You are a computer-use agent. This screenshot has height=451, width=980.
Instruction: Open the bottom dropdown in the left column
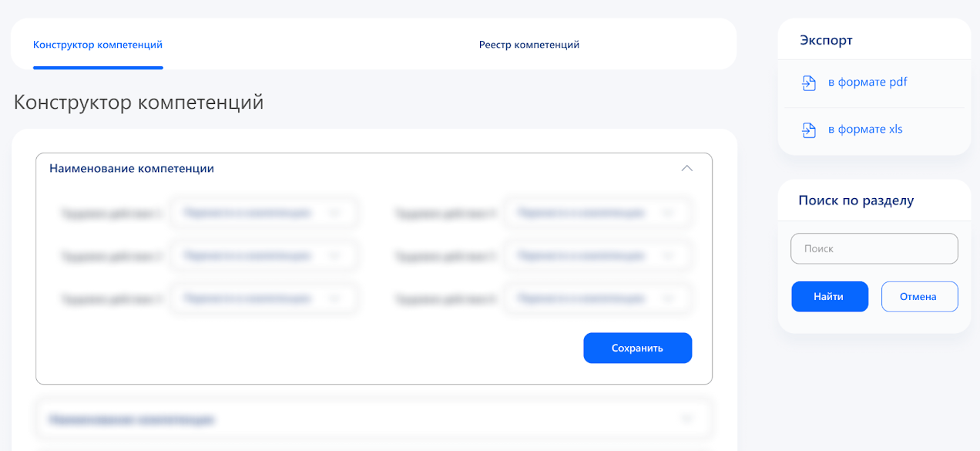coord(263,298)
